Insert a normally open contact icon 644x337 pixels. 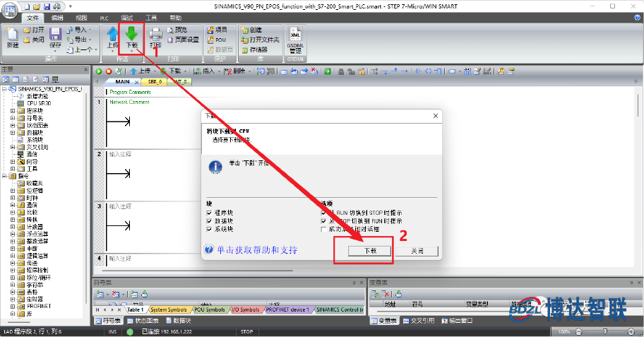pos(418,71)
